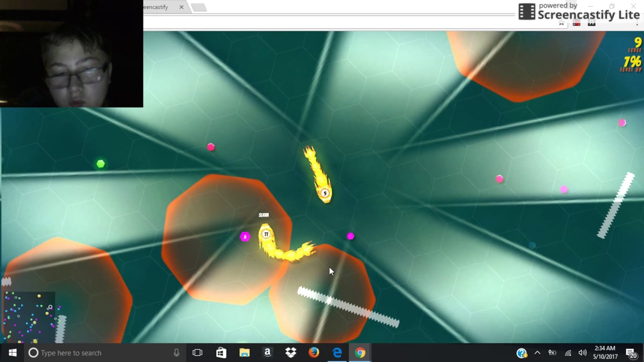Open the Wi-Fi network tray icon

[x=568, y=353]
